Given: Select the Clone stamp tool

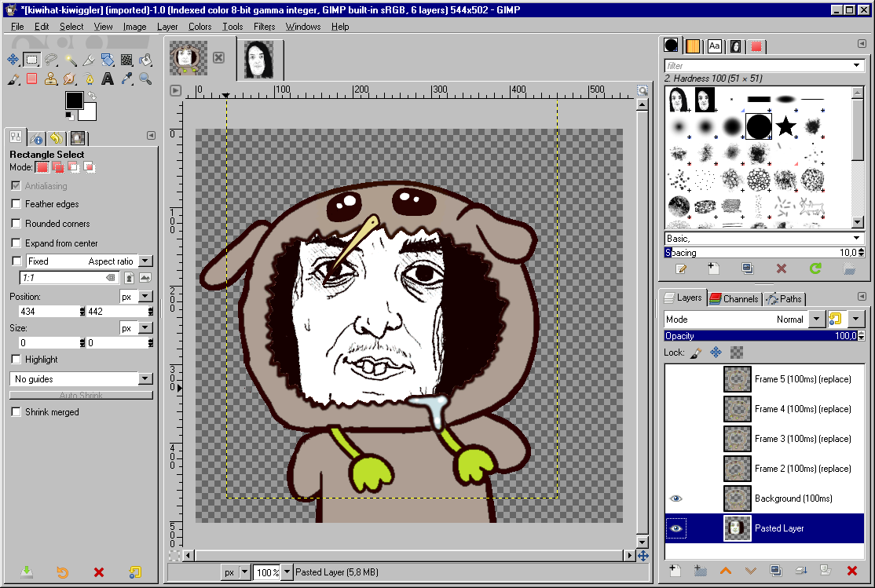Looking at the screenshot, I should [x=51, y=79].
